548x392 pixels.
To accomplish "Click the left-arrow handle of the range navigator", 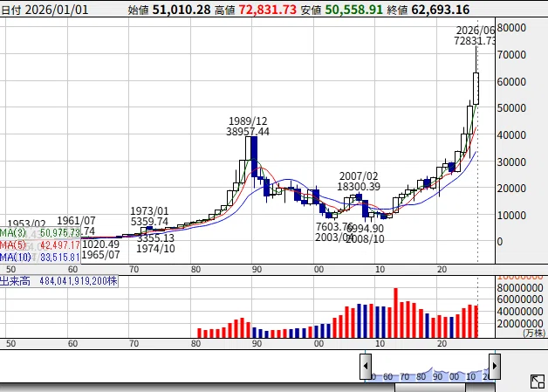I will 366,366.
